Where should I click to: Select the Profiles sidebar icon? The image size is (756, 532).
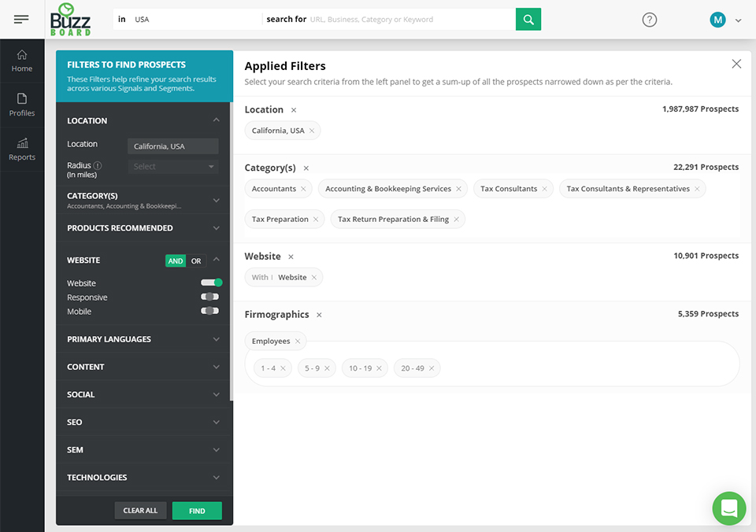[x=22, y=105]
